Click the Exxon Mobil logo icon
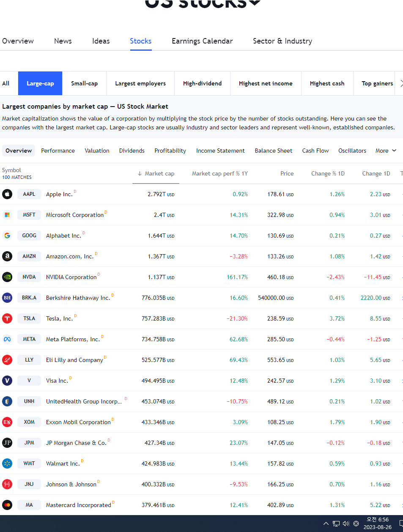 [7, 422]
